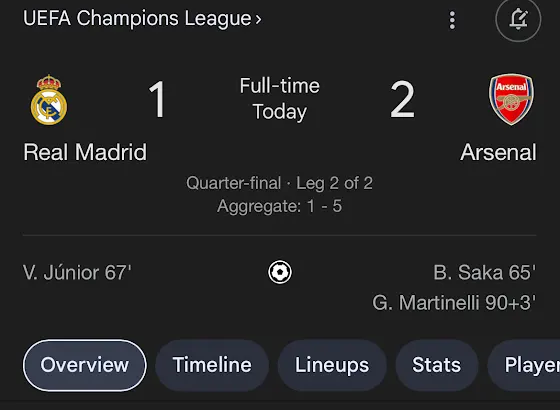Click the soccer ball goals icon

(x=280, y=272)
